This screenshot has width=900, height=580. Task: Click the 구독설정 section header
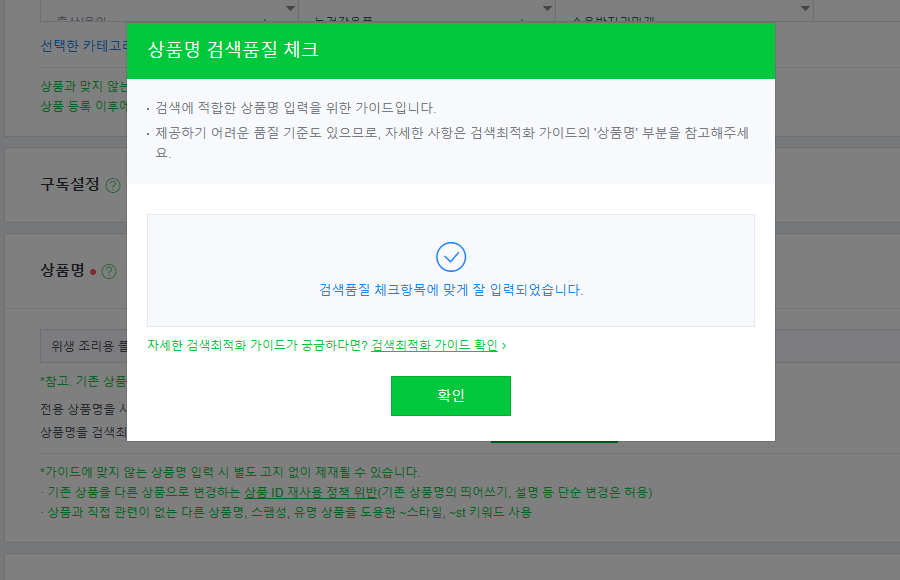64,185
